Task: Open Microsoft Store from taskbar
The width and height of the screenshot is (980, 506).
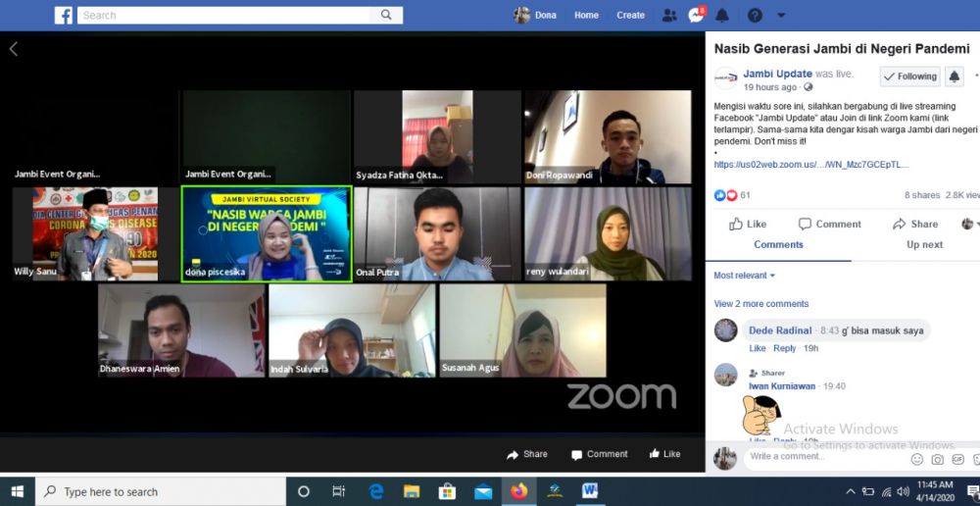Action: (447, 491)
